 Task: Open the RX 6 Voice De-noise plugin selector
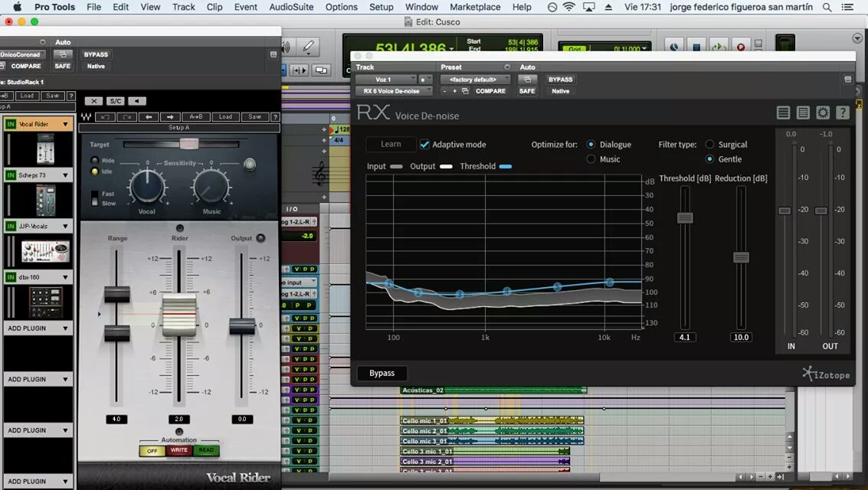tap(394, 90)
